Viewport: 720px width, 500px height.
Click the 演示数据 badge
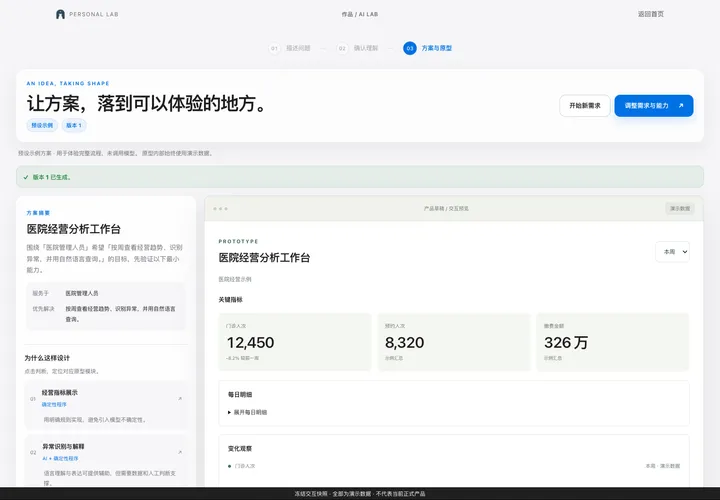point(680,208)
